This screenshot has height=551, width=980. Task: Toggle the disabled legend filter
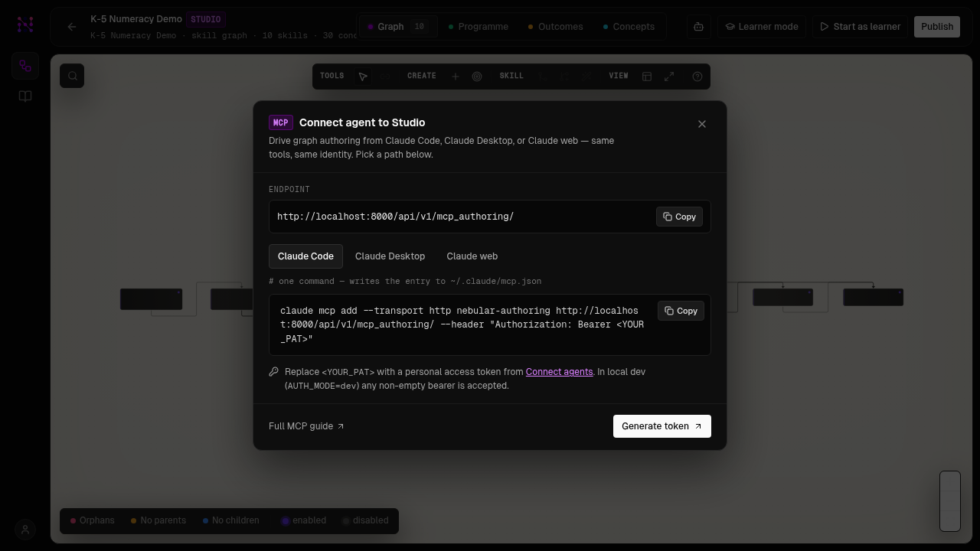click(365, 520)
